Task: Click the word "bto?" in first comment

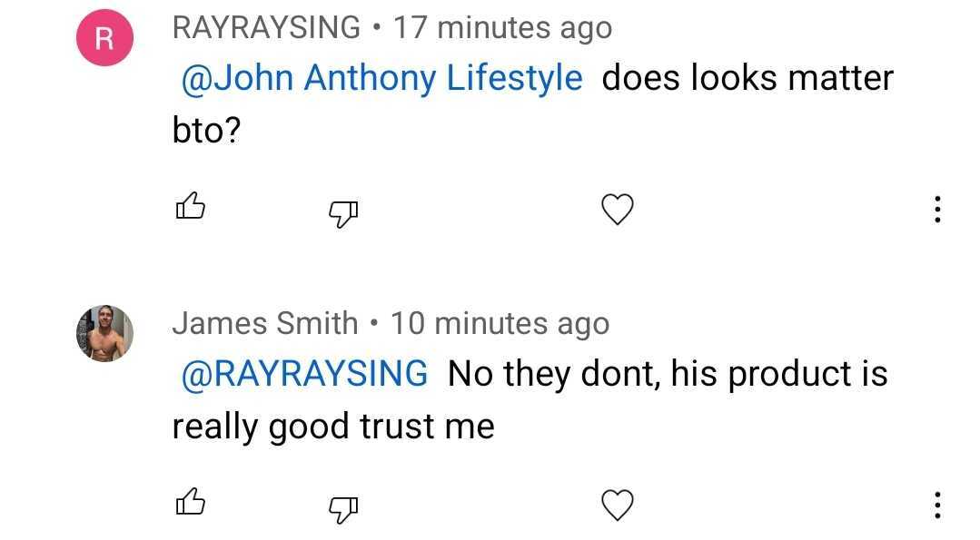Action: pos(206,131)
